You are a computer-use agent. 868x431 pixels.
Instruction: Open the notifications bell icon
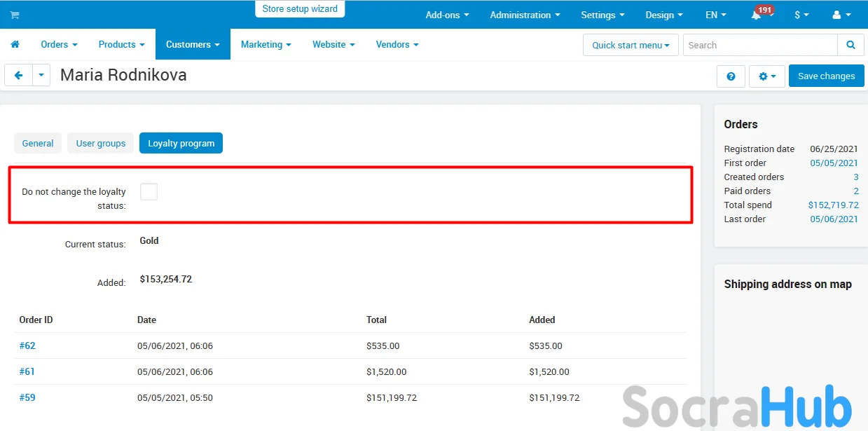[757, 15]
